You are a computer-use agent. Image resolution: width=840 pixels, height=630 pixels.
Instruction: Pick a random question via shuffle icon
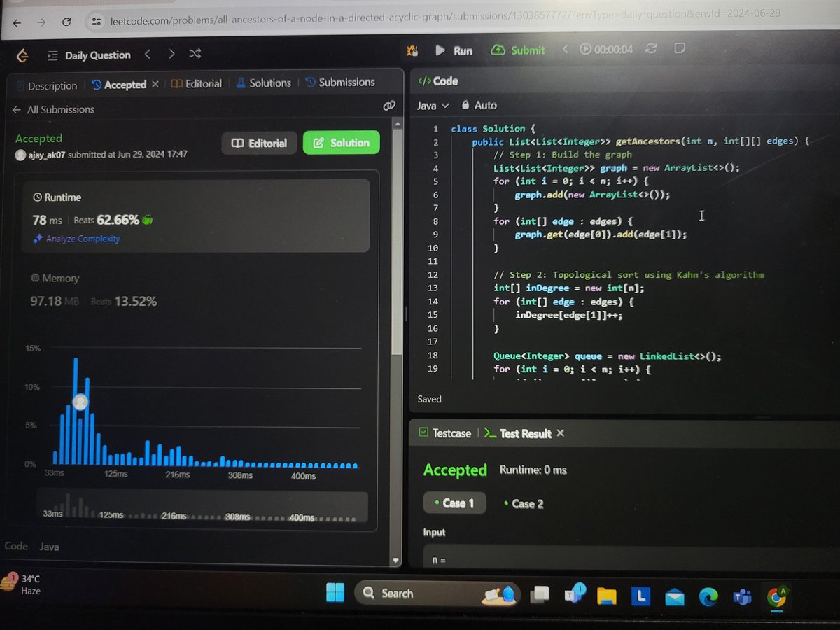tap(196, 54)
